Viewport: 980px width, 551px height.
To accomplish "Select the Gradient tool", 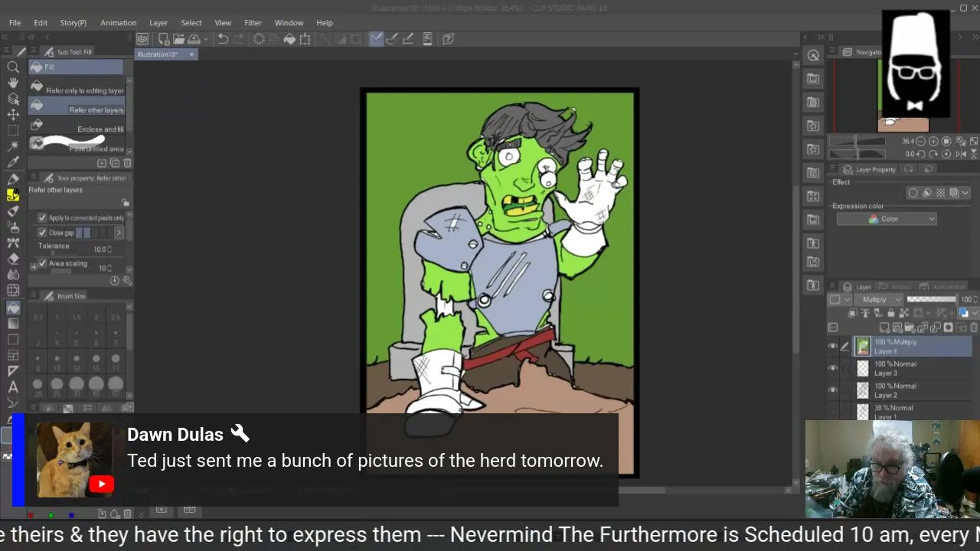I will pyautogui.click(x=13, y=323).
